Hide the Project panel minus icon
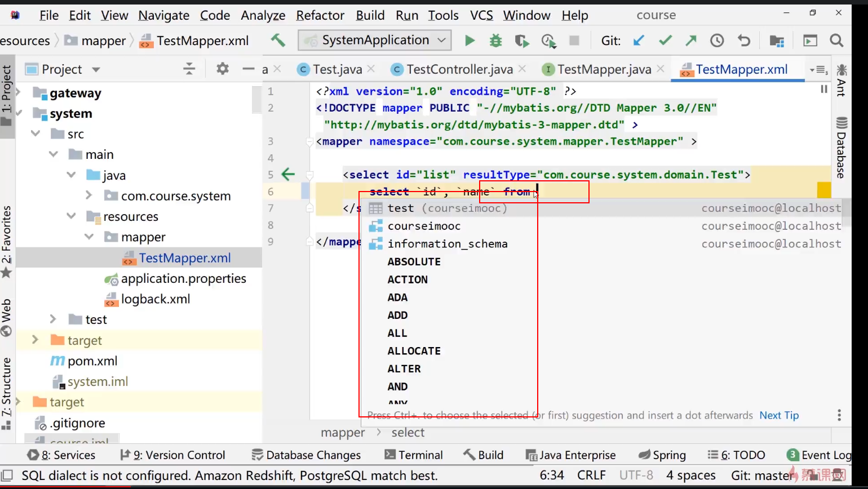This screenshot has height=489, width=868. click(x=249, y=69)
